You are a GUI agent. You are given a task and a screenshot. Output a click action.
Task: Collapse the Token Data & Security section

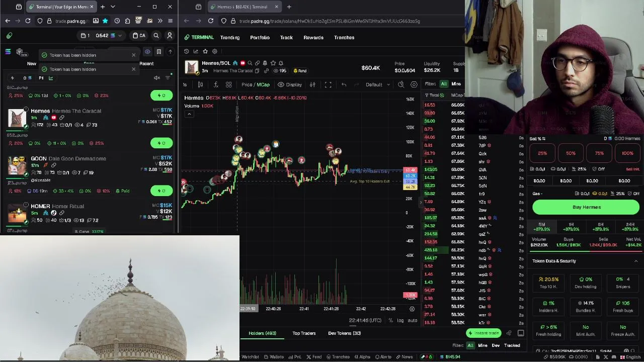pos(636,261)
